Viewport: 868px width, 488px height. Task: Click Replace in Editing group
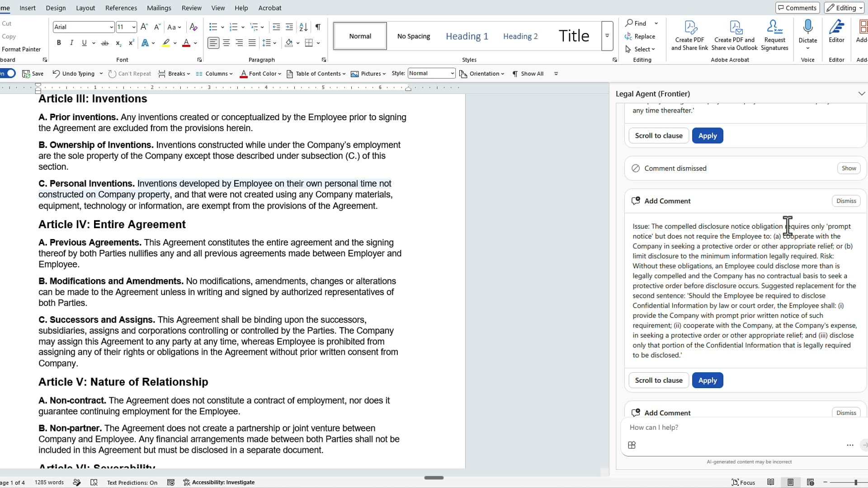(640, 36)
